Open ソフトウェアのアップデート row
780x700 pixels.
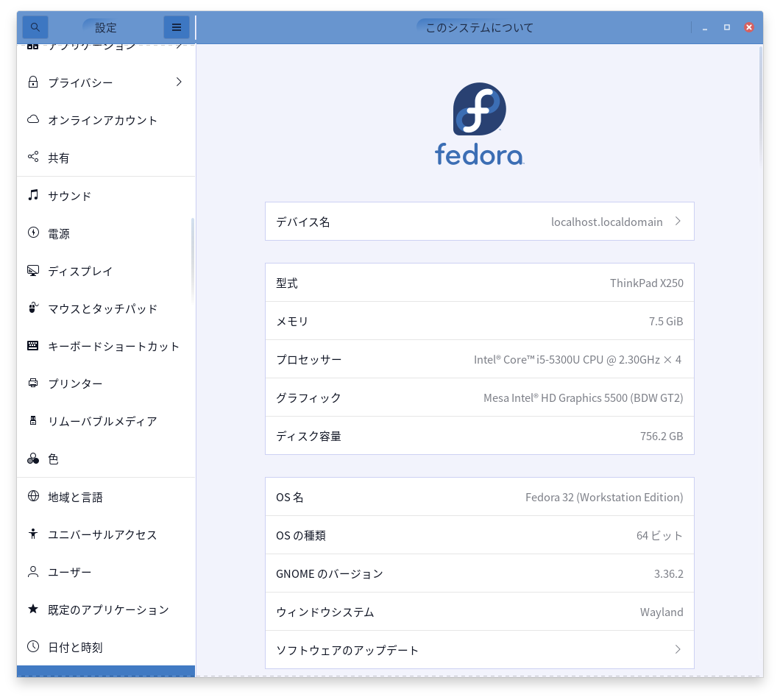480,650
